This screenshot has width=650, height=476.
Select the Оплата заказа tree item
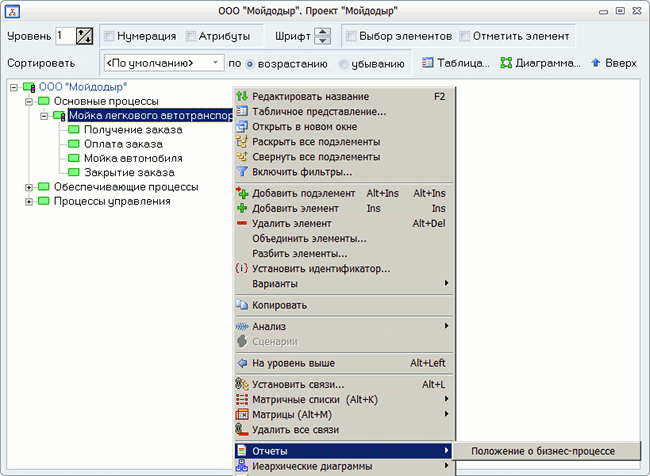coord(123,144)
